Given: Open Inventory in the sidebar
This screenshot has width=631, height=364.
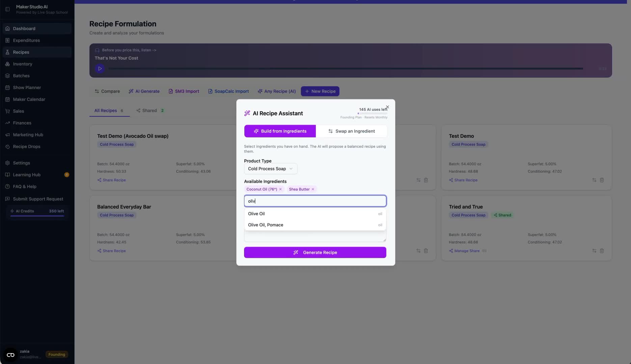Looking at the screenshot, I should [23, 64].
